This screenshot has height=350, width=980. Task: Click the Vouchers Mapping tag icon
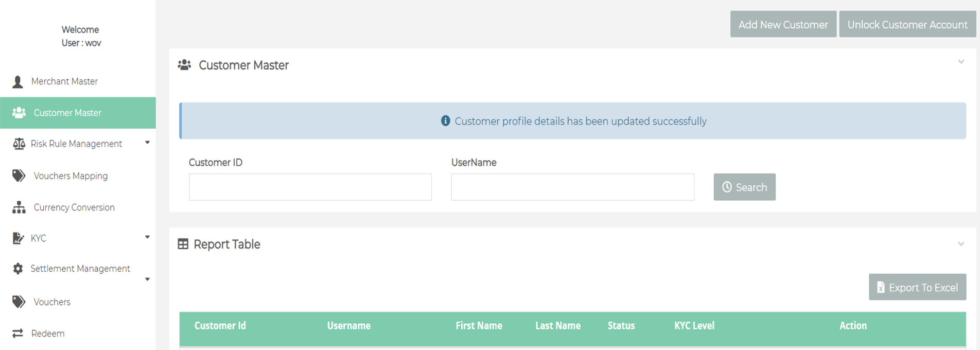(x=19, y=176)
